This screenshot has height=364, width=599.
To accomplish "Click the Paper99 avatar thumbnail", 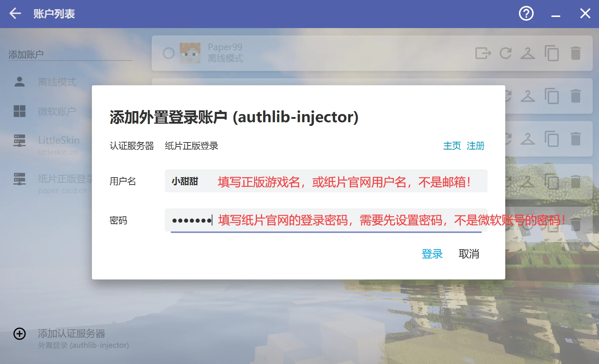I will click(x=190, y=53).
